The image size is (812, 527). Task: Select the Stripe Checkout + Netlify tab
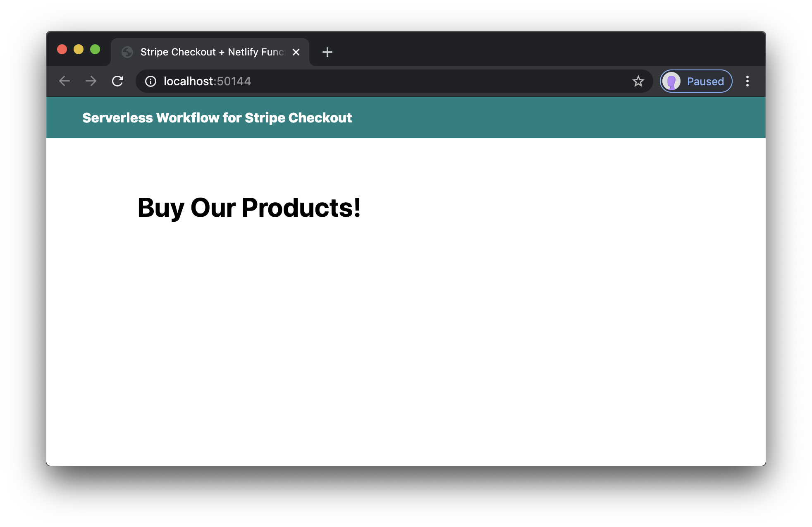coord(207,52)
